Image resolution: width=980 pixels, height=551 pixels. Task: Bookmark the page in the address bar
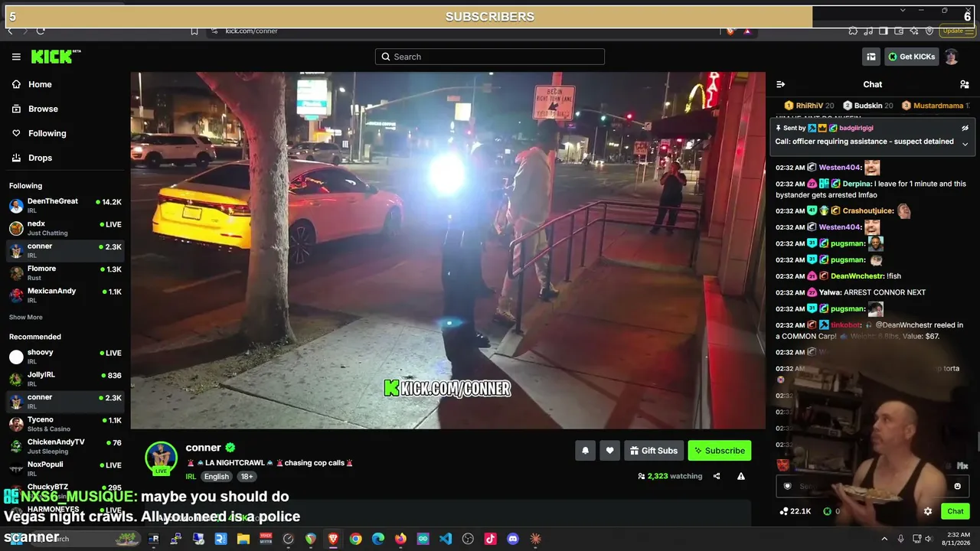click(x=194, y=31)
